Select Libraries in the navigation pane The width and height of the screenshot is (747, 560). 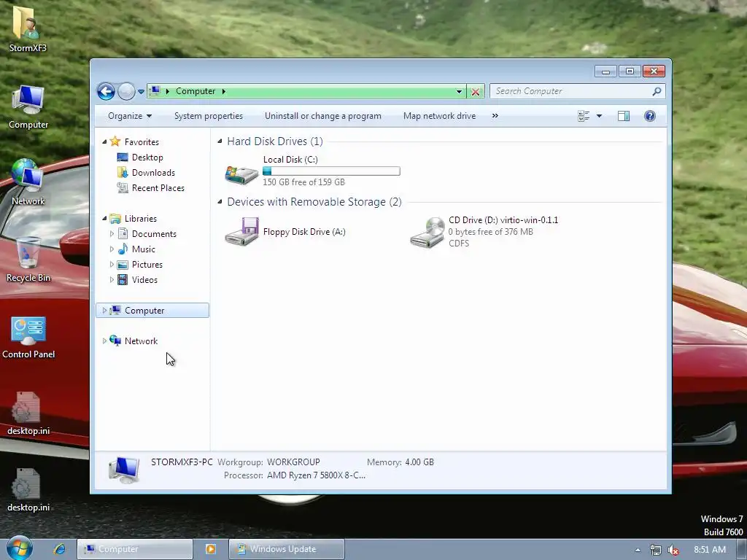coord(141,219)
